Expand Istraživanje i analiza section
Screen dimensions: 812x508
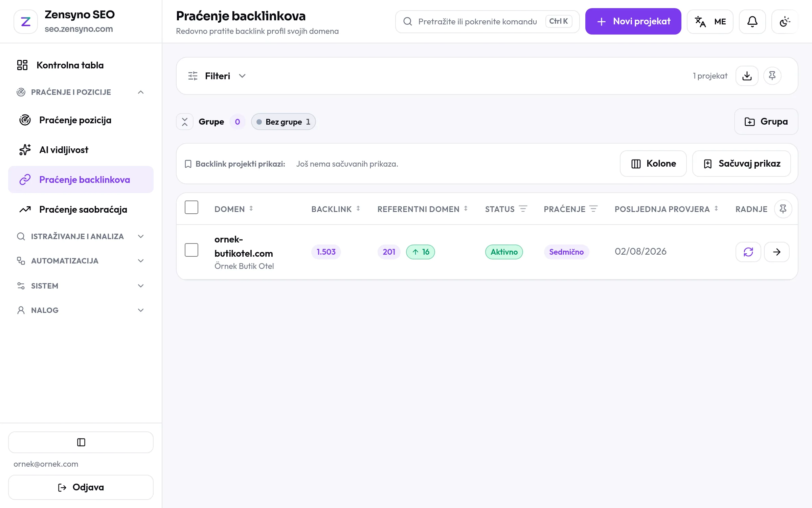81,236
